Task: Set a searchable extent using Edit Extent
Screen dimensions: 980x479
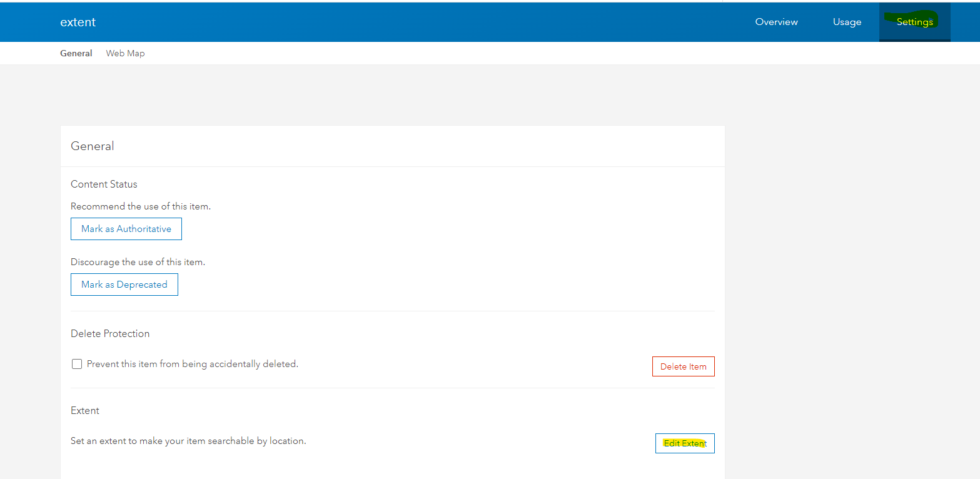Action: [x=684, y=443]
